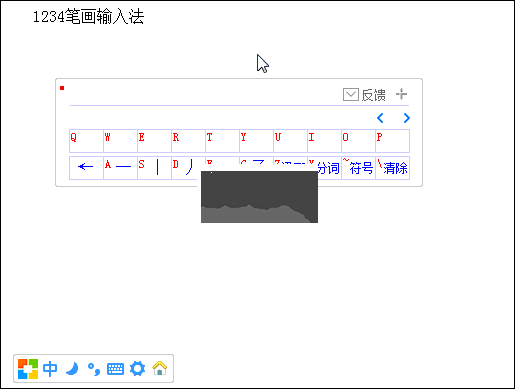515x389 pixels.
Task: Click the I key on soft keyboard
Action: [x=325, y=141]
